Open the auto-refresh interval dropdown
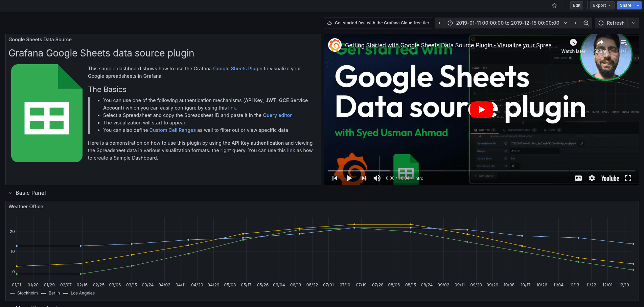Viewport: 644px width, 307px height. (x=633, y=23)
